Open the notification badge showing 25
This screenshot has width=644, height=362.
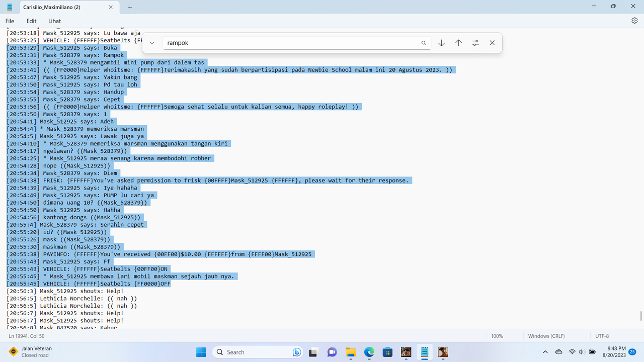click(633, 352)
